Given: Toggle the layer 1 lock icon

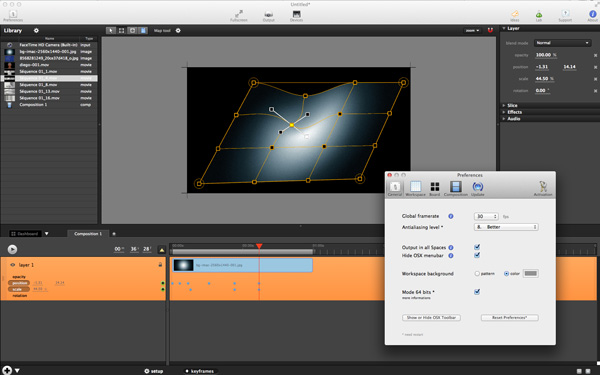Looking at the screenshot, I should 160,264.
